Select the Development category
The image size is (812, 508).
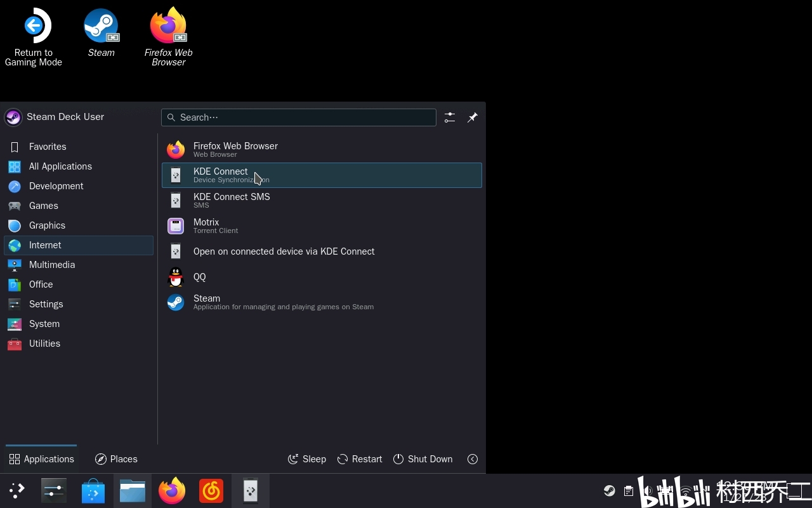click(79, 186)
